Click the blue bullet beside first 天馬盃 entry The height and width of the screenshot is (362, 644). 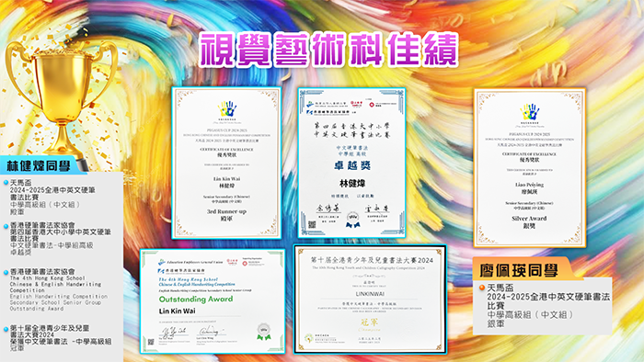click(x=6, y=183)
